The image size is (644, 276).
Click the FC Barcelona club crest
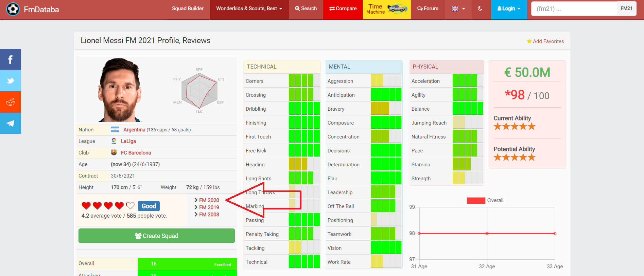(114, 153)
